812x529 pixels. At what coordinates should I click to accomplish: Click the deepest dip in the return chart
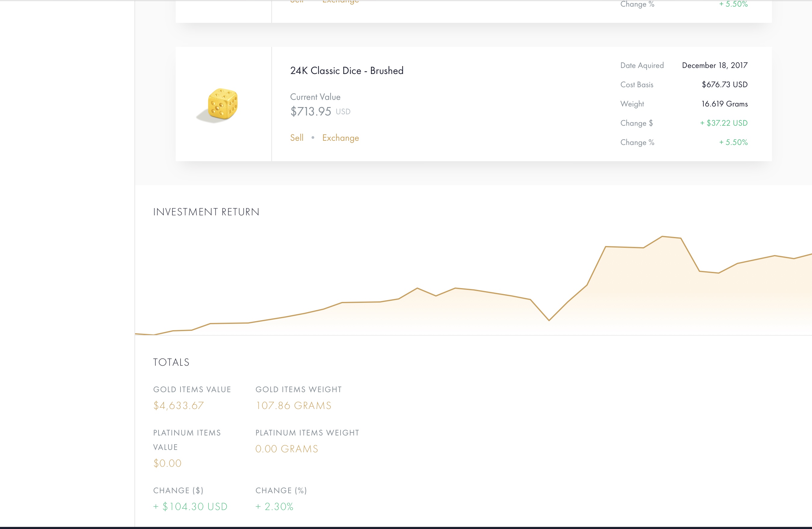coord(549,320)
